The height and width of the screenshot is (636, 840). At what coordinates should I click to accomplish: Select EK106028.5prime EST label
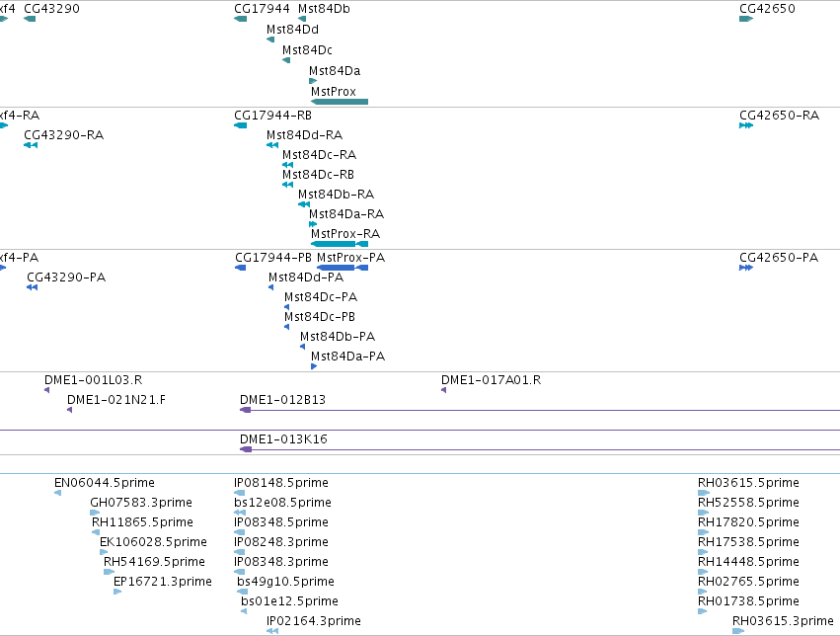(x=153, y=543)
